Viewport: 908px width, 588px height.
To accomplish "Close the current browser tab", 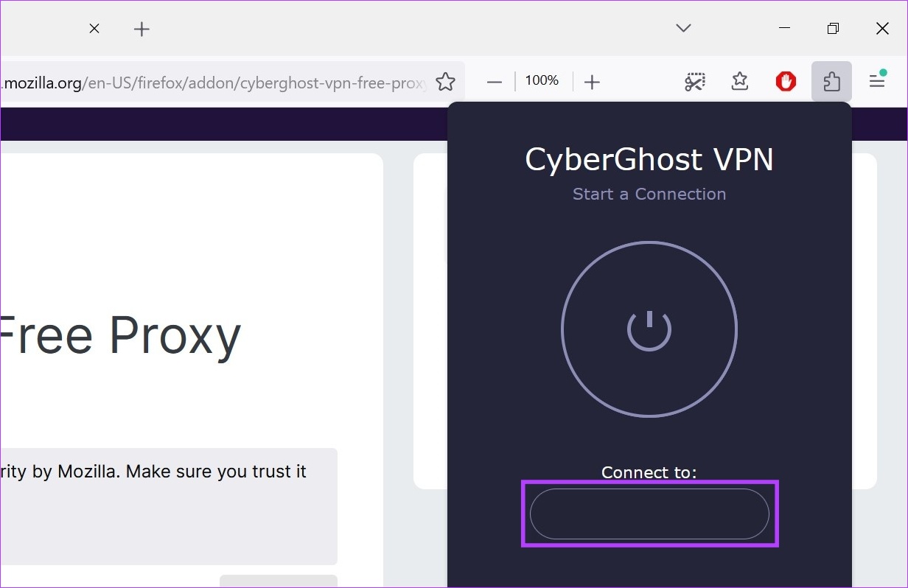I will [x=94, y=29].
